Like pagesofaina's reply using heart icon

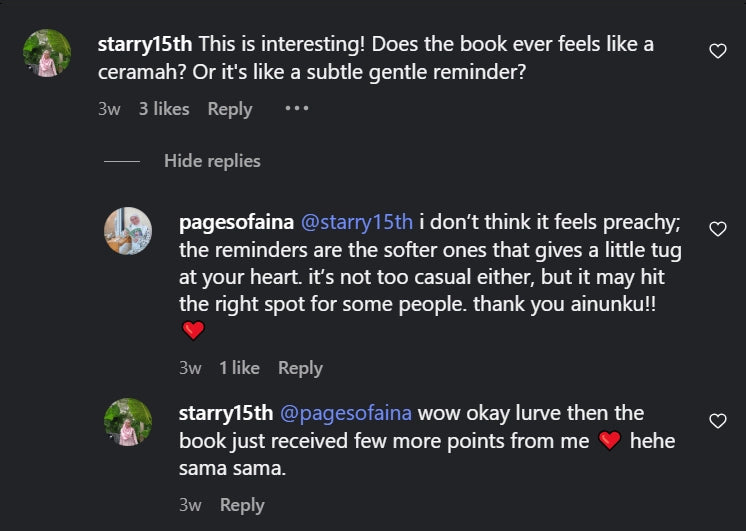tap(717, 229)
